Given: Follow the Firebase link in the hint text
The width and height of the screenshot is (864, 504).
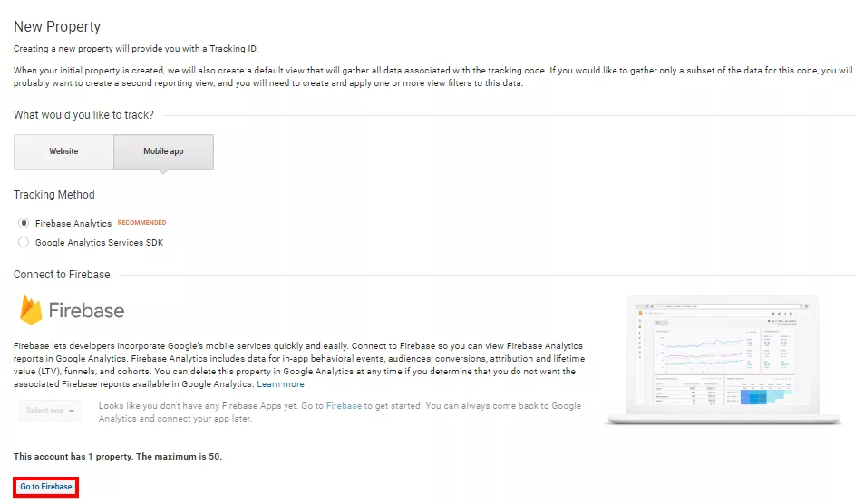Looking at the screenshot, I should 344,405.
